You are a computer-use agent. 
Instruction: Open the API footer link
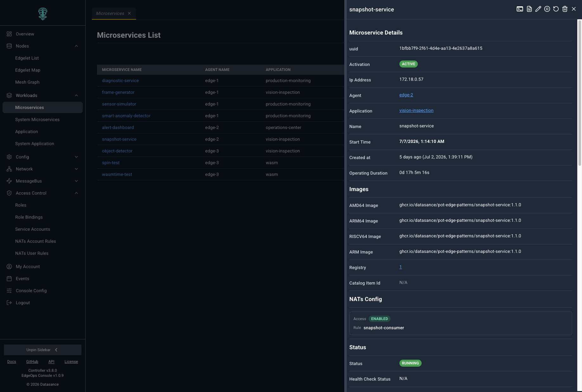(x=51, y=362)
